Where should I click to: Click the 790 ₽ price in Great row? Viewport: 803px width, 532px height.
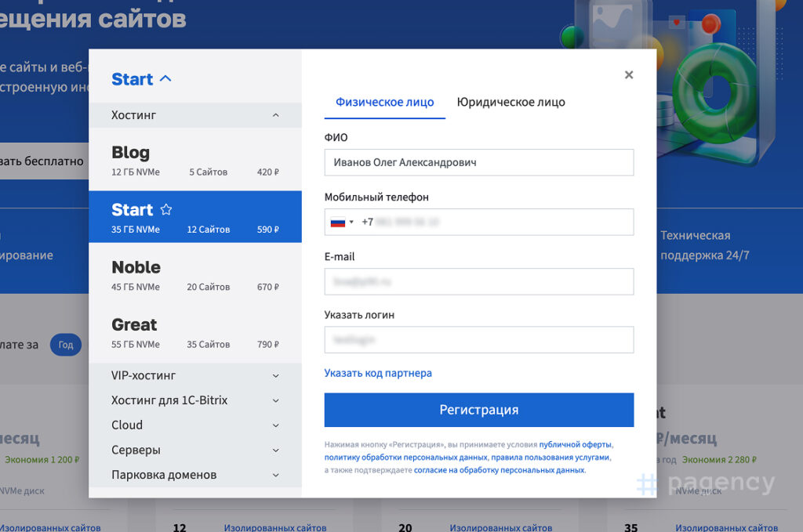pos(268,345)
